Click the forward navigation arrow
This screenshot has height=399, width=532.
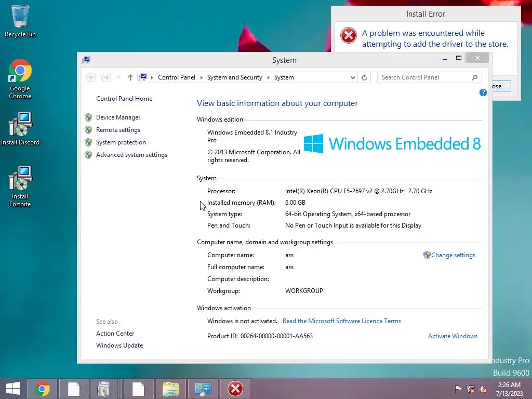[106, 77]
